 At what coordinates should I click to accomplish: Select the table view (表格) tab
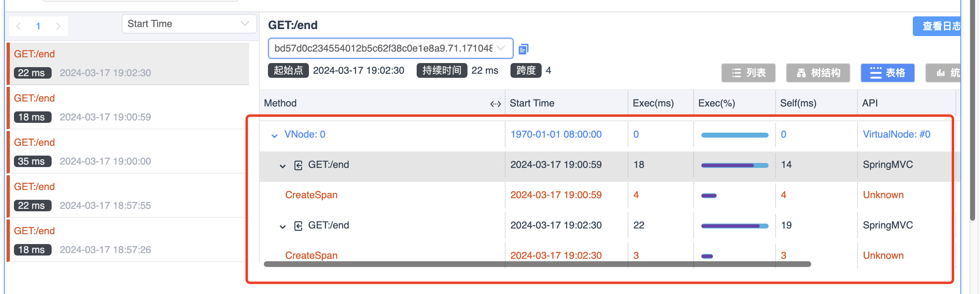[887, 73]
